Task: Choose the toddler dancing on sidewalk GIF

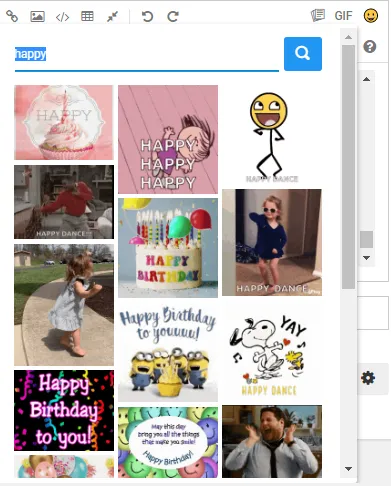Action: (64, 305)
